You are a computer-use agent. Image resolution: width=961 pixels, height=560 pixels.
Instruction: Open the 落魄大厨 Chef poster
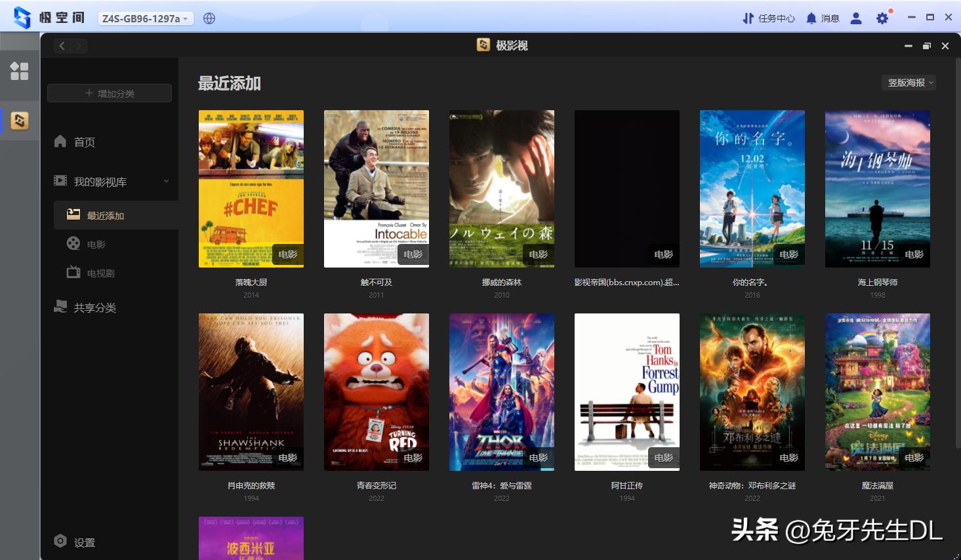(x=251, y=189)
